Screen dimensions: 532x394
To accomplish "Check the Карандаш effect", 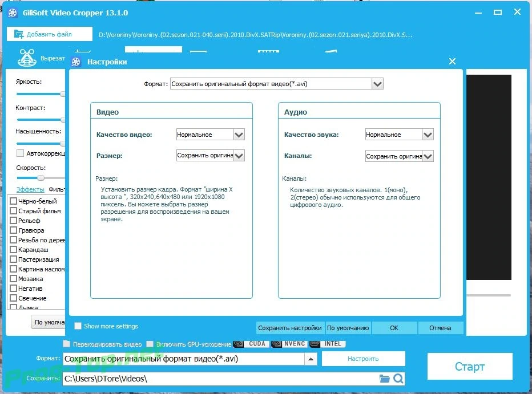I will (14, 250).
